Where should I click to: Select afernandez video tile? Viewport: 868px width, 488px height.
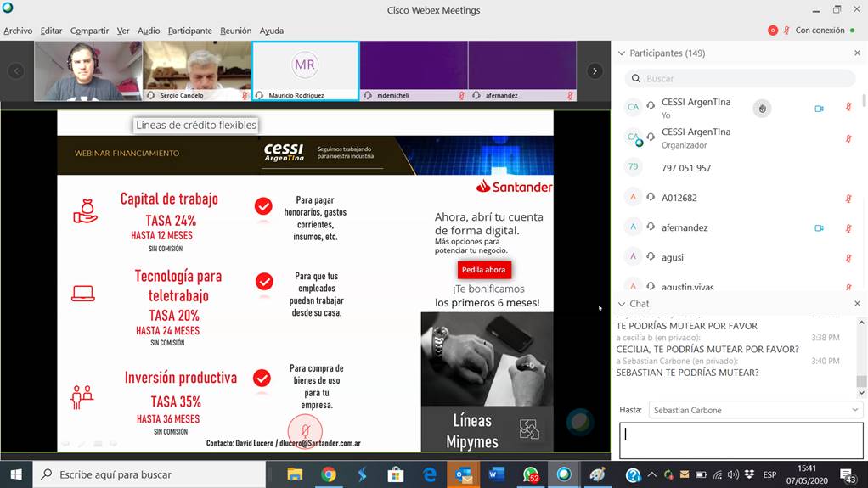(x=522, y=70)
